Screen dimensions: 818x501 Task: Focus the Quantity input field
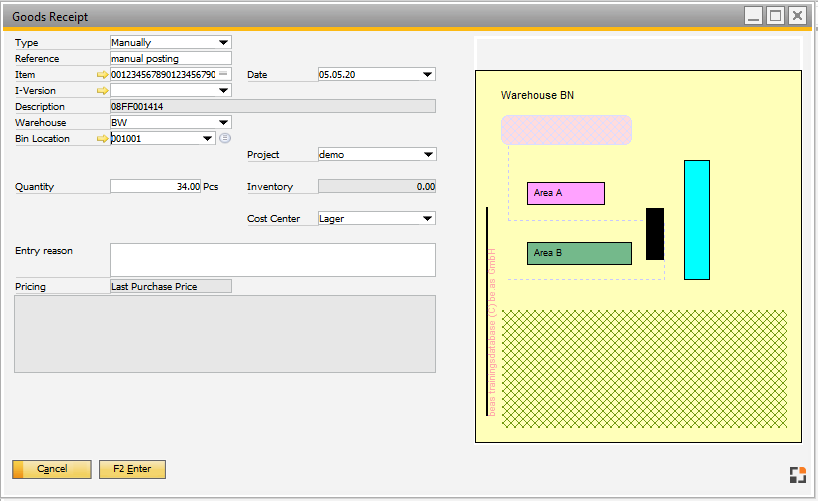coord(155,187)
